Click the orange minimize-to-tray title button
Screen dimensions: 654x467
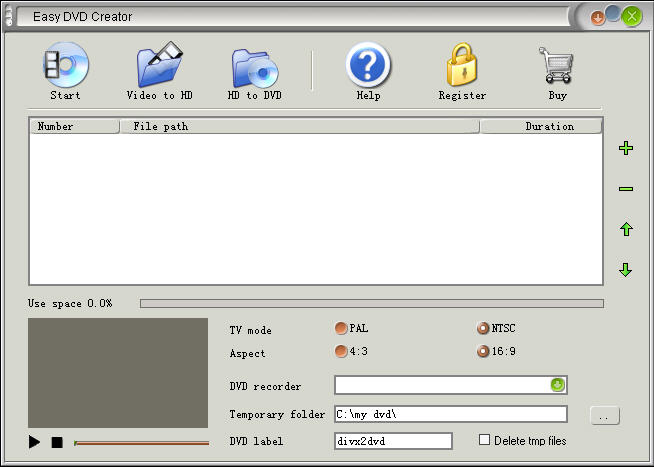tap(597, 18)
